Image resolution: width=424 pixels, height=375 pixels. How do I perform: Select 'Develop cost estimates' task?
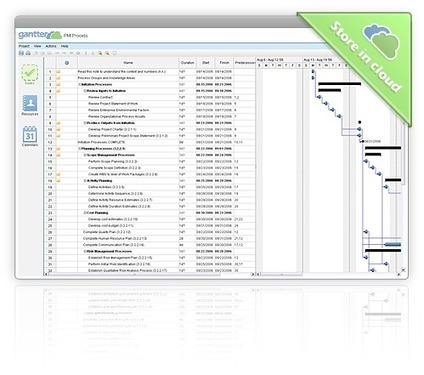tap(113, 219)
